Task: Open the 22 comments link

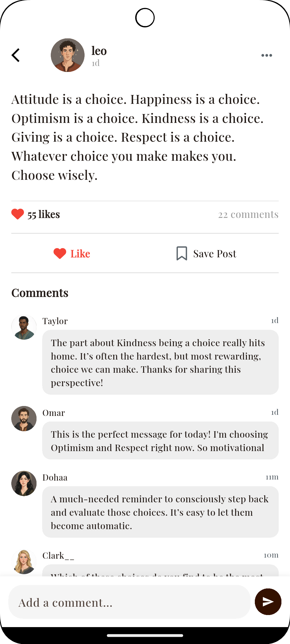Action: pos(248,214)
